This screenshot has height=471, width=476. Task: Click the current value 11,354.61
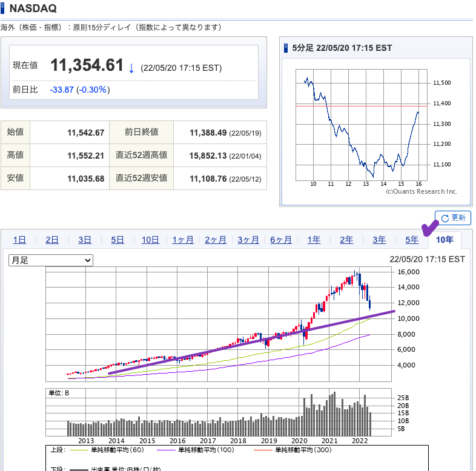point(87,65)
